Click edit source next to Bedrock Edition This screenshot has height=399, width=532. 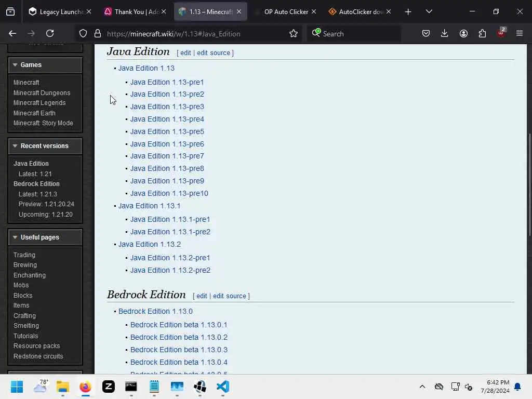[x=229, y=296]
